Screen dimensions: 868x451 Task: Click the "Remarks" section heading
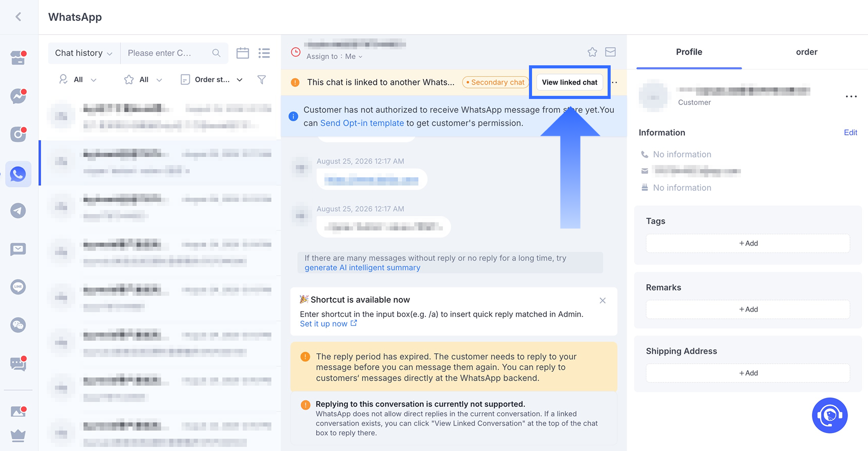pos(663,288)
